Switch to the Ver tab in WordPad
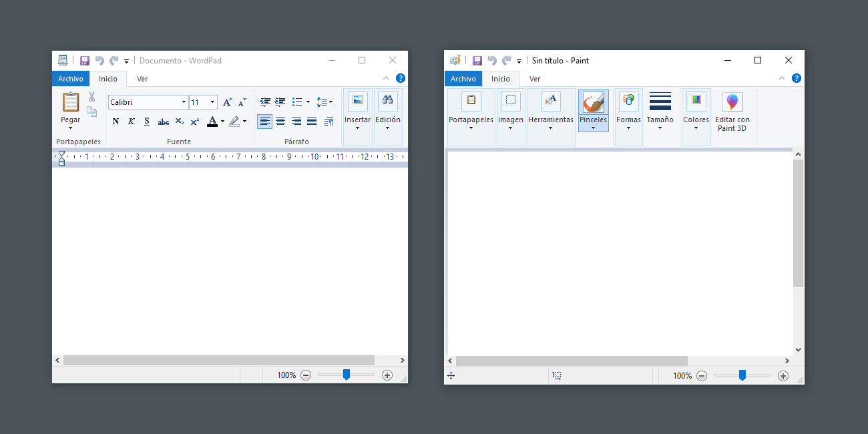 (x=142, y=79)
